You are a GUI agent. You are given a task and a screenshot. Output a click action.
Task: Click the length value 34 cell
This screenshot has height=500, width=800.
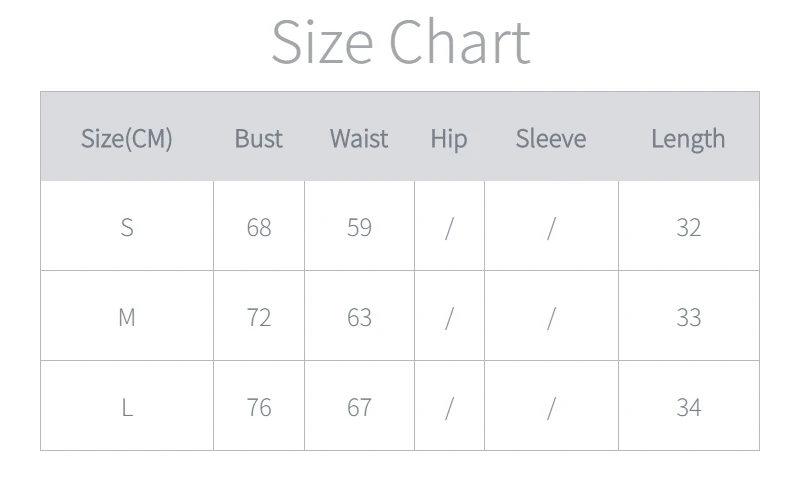[x=688, y=407]
